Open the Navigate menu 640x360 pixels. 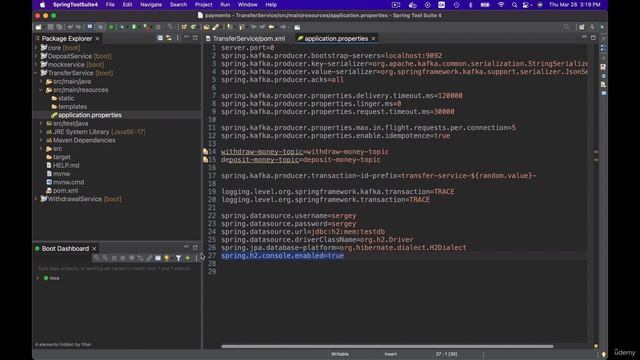coord(151,5)
